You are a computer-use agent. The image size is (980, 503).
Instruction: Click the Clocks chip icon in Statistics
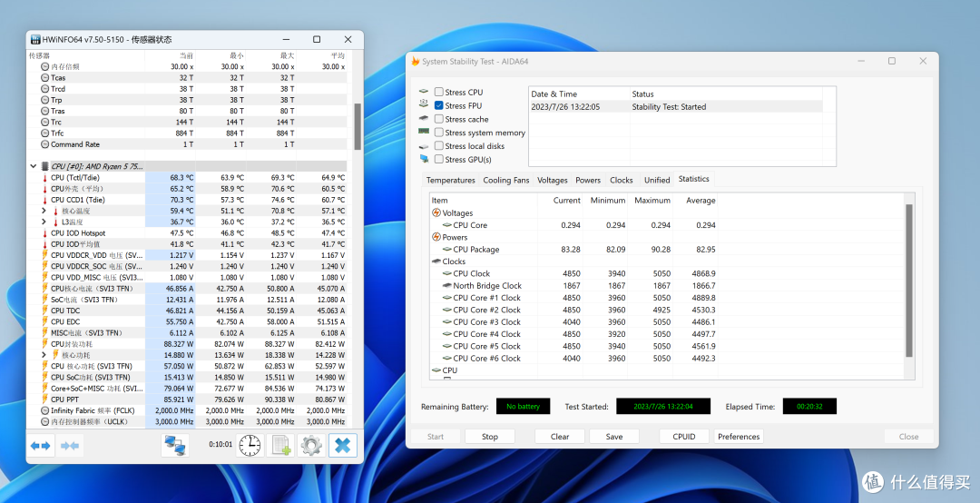436,261
